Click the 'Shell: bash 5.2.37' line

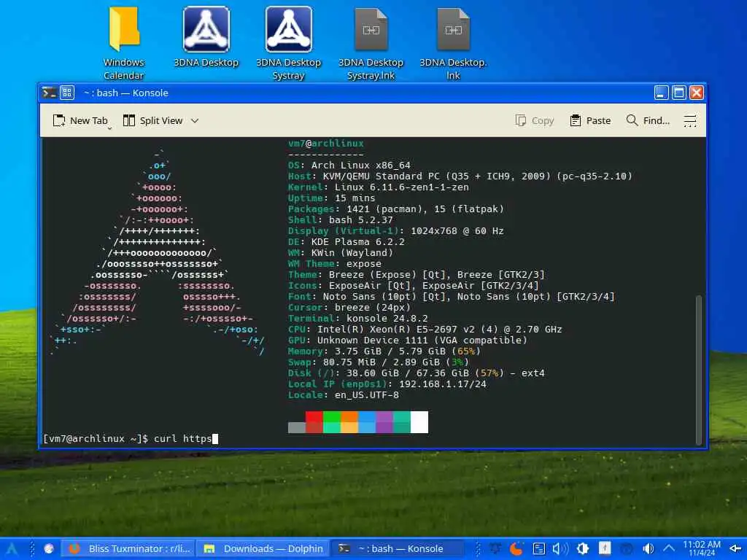click(x=341, y=220)
